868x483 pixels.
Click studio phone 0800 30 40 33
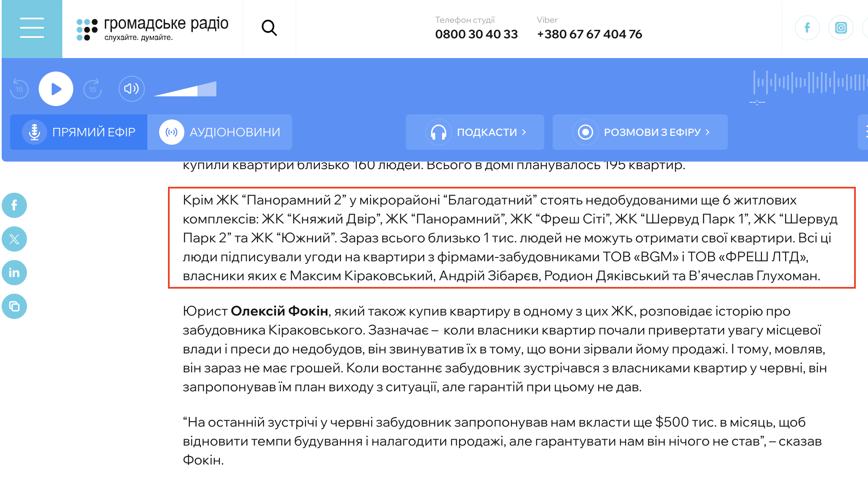476,34
